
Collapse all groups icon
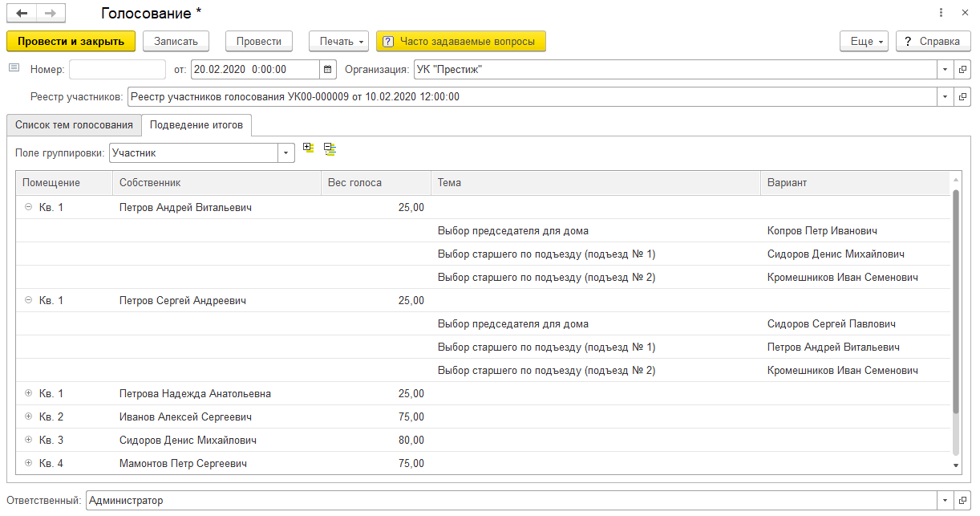330,148
